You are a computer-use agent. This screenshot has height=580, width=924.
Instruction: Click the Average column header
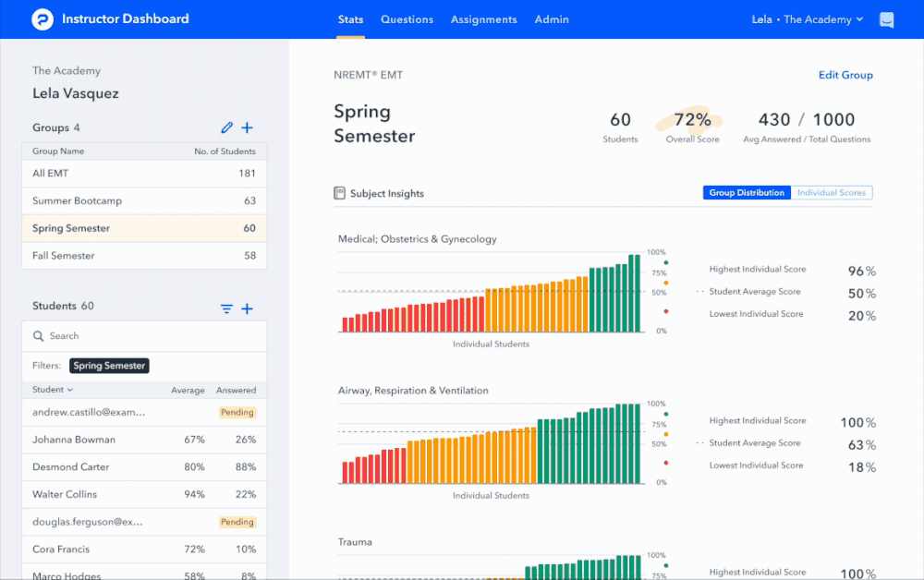click(188, 390)
